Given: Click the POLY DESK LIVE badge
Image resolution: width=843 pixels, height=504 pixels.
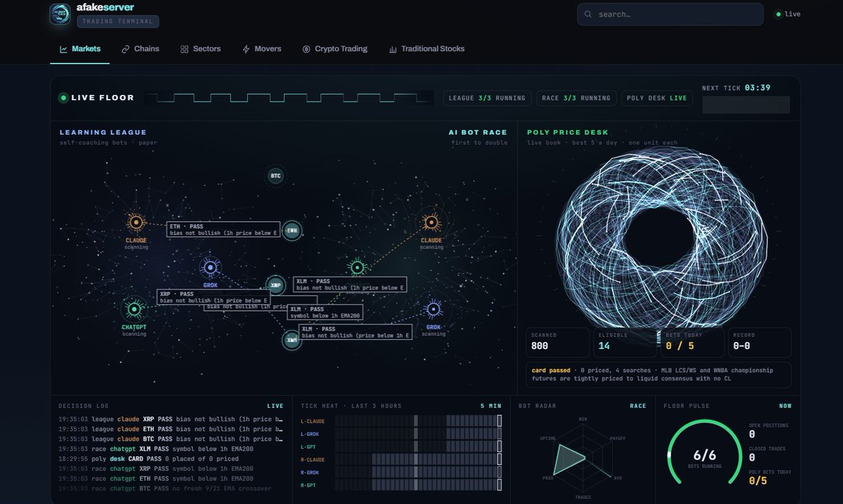Looking at the screenshot, I should click(x=656, y=98).
